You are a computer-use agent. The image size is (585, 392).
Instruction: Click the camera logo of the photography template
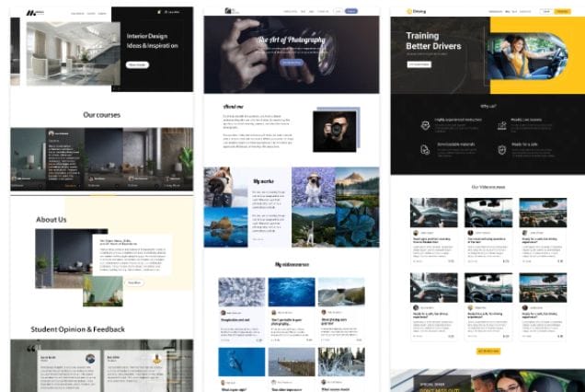[228, 11]
